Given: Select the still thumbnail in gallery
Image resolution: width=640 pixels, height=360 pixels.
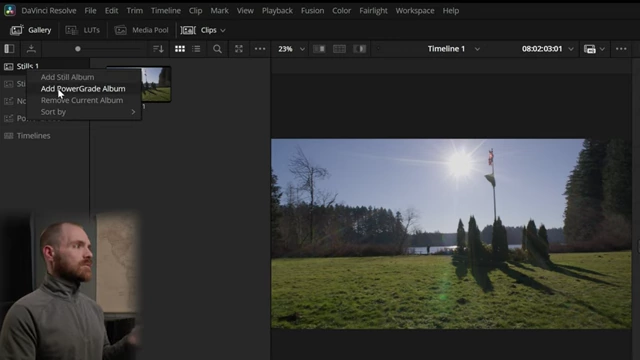Looking at the screenshot, I should [x=156, y=84].
